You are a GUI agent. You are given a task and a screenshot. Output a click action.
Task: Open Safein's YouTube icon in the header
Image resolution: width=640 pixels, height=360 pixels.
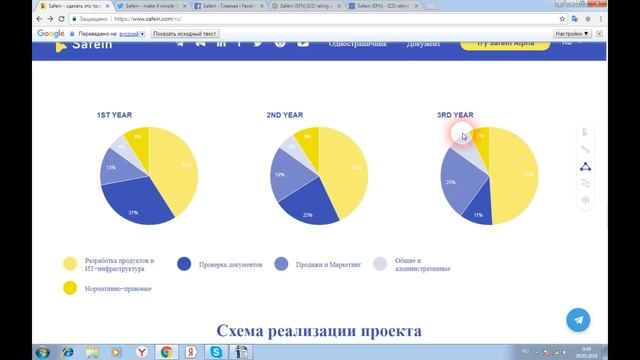(x=303, y=44)
